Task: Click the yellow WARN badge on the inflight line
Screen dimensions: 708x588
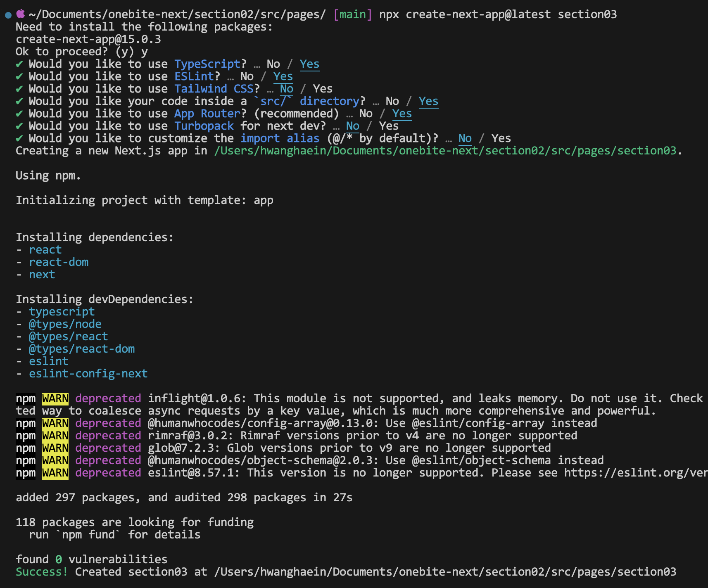Action: point(55,399)
